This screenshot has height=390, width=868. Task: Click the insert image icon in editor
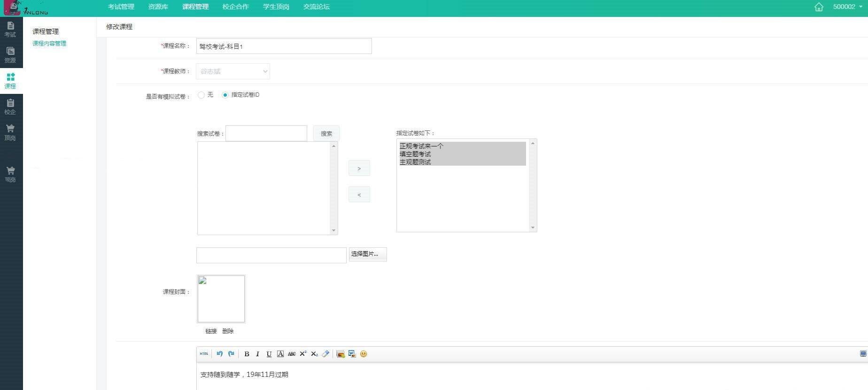(x=341, y=354)
